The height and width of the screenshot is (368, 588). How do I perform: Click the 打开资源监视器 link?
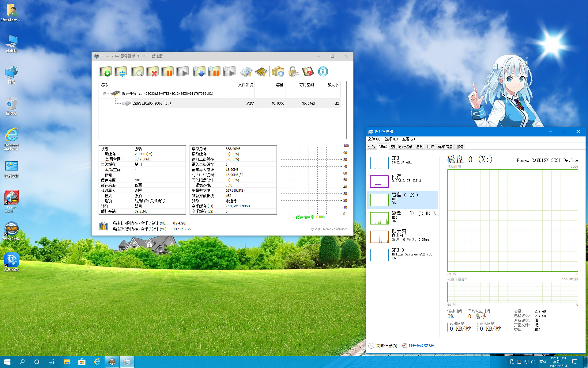point(418,346)
